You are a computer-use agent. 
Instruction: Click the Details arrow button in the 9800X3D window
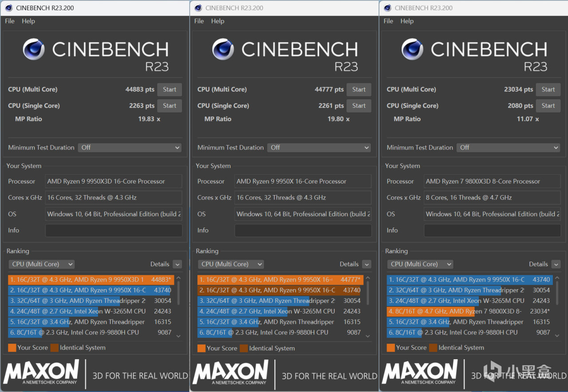(556, 264)
